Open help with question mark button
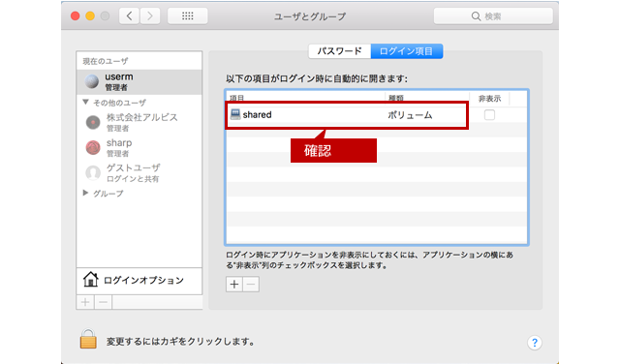Viewport: 620px width, 364px height. click(535, 343)
